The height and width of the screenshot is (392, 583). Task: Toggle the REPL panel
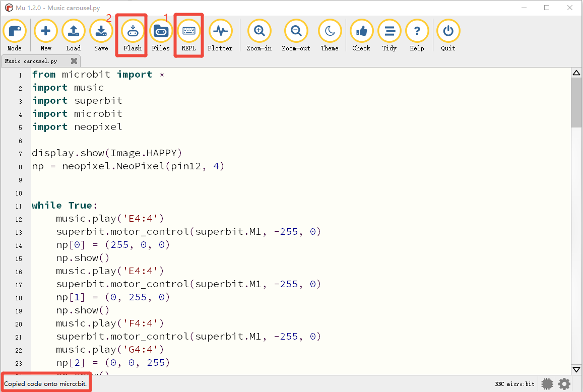[188, 35]
